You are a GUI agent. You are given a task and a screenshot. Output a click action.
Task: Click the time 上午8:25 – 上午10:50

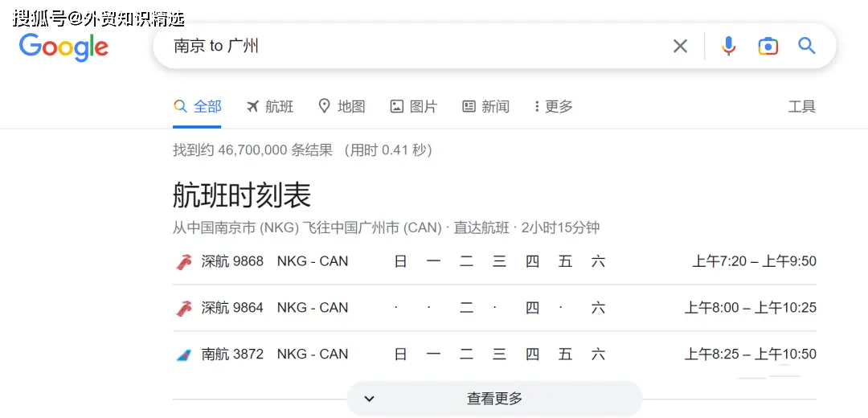(751, 354)
